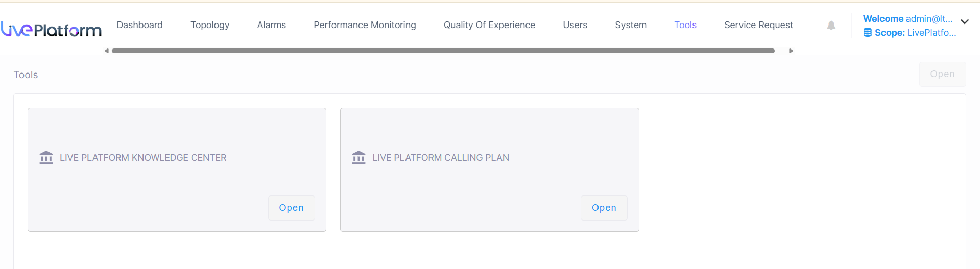Open Service Request menu
The image size is (980, 269).
pos(758,25)
